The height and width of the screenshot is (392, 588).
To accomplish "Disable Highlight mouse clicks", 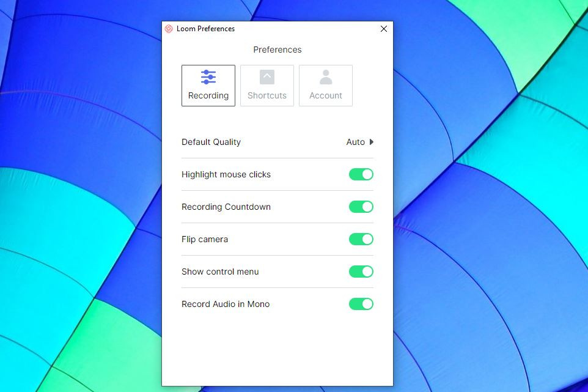I will coord(361,174).
